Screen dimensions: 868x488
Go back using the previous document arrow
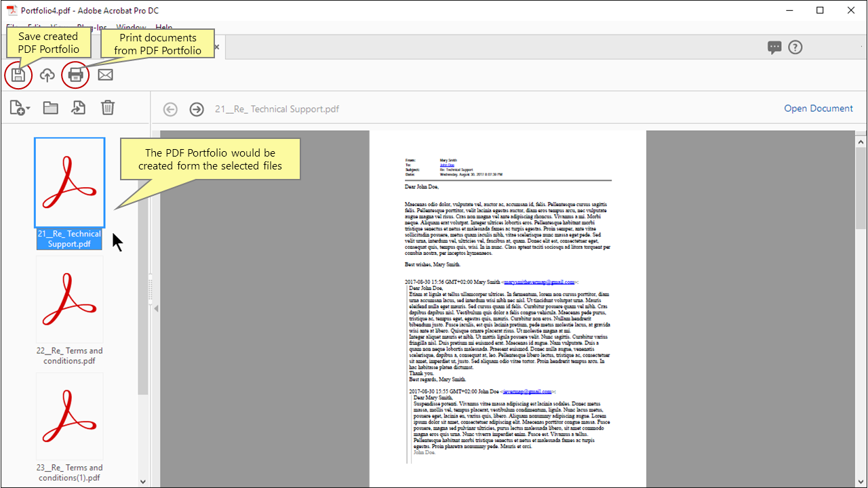click(170, 108)
